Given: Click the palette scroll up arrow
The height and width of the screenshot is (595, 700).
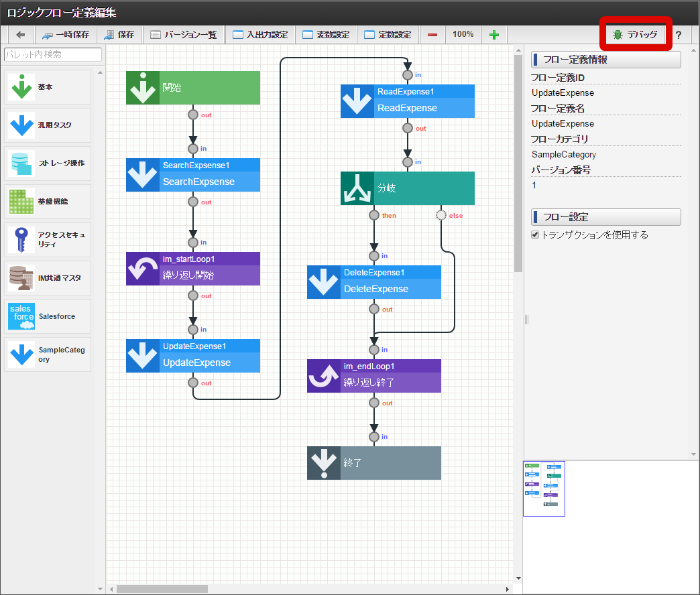Looking at the screenshot, I should [100, 72].
